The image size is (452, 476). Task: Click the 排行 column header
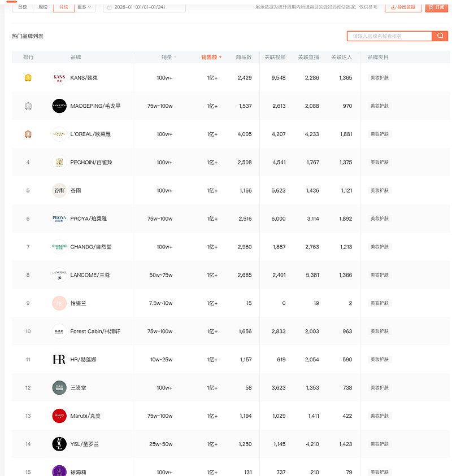[28, 57]
